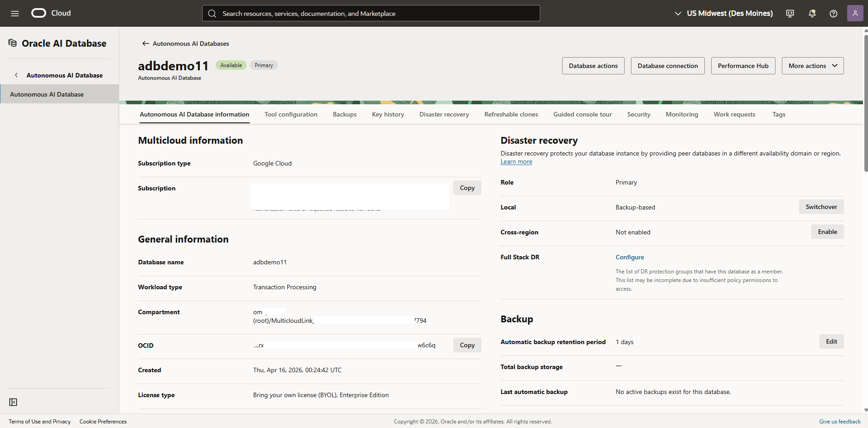The height and width of the screenshot is (428, 868).
Task: Open the notifications bell
Action: coord(812,14)
